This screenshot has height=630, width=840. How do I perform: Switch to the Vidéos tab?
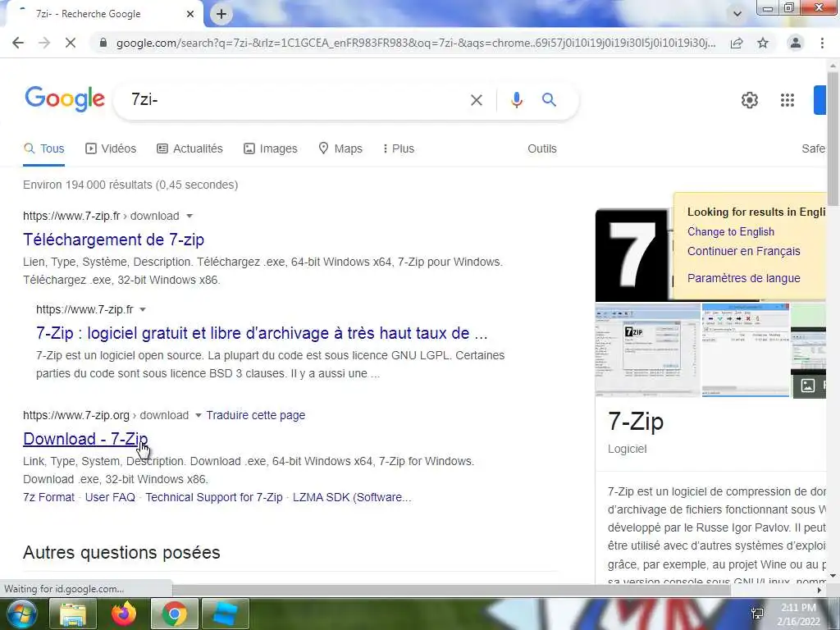click(x=111, y=149)
